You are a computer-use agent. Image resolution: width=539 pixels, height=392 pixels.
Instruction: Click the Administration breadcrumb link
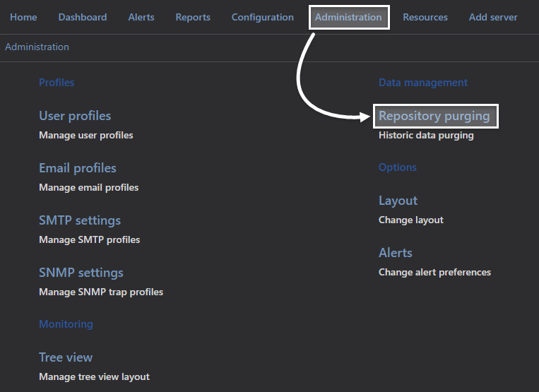point(37,47)
